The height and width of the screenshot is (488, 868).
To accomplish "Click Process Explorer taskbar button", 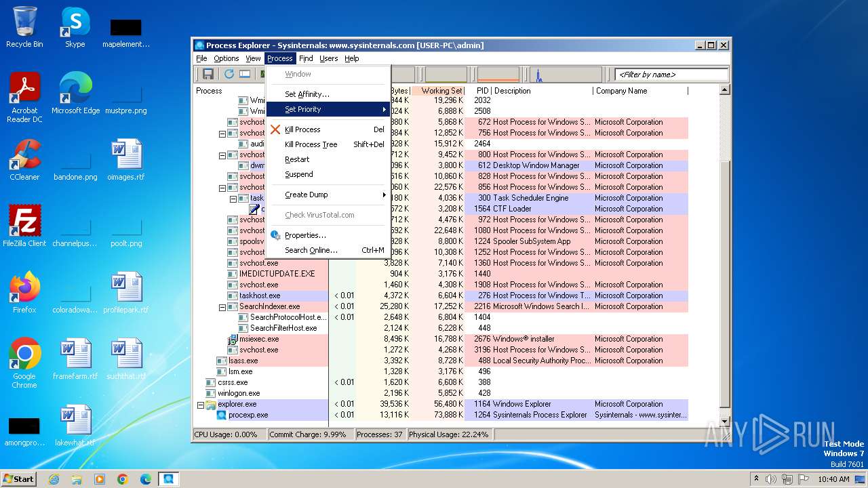I will [169, 479].
